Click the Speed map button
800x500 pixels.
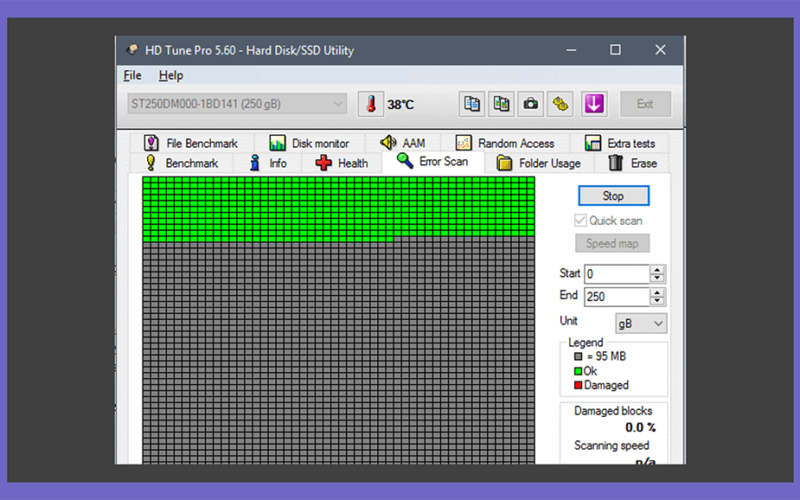point(612,243)
